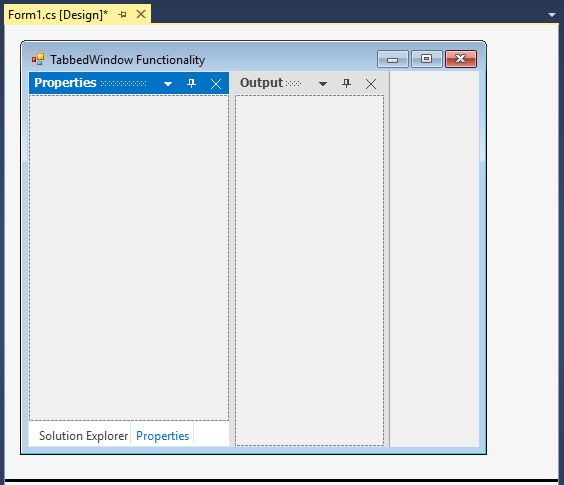Close the Output panel
Viewport: 564px width, 485px height.
(371, 84)
